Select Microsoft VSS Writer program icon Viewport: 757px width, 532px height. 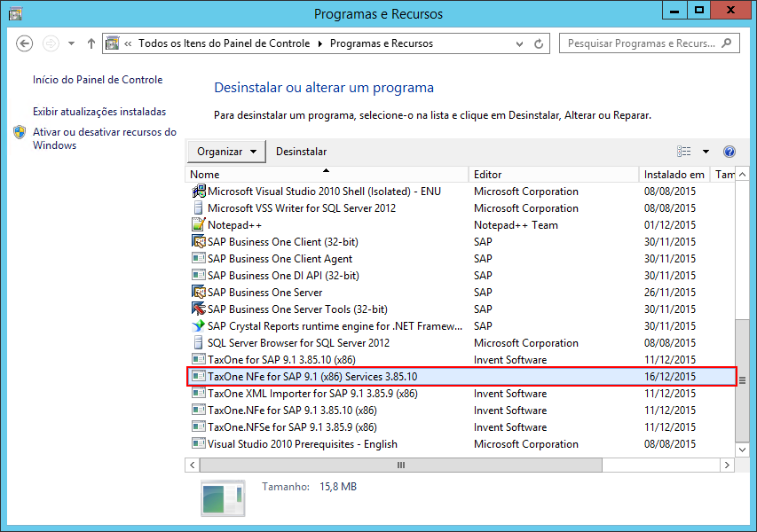(198, 207)
